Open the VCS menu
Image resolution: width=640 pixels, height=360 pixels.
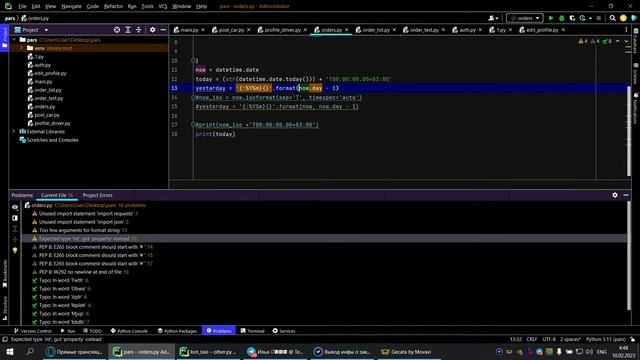163,6
